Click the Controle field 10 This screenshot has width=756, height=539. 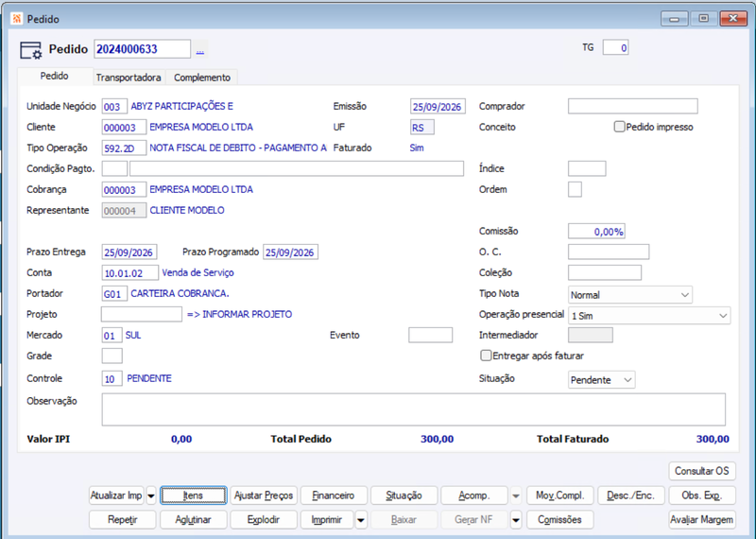[112, 379]
